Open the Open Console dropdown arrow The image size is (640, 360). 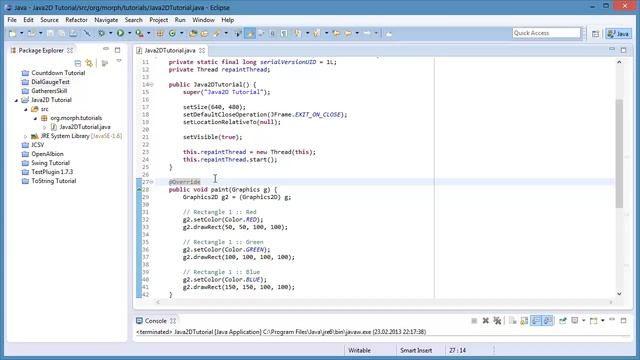click(603, 320)
